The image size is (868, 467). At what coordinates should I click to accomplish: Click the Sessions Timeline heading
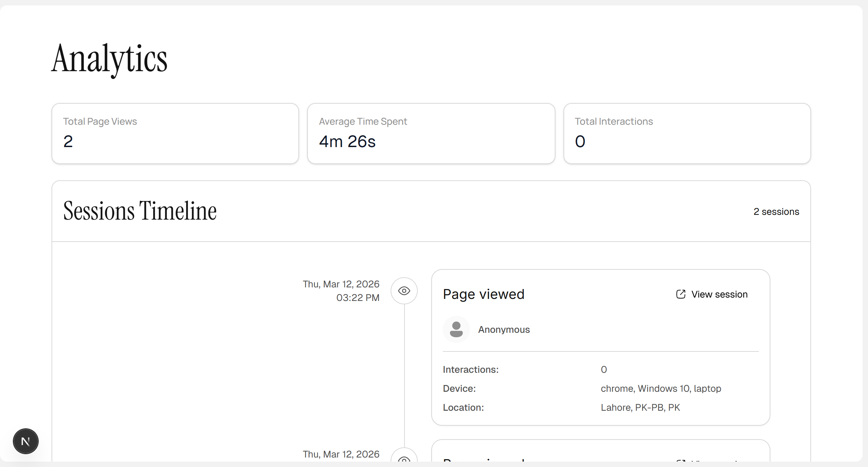click(x=140, y=211)
